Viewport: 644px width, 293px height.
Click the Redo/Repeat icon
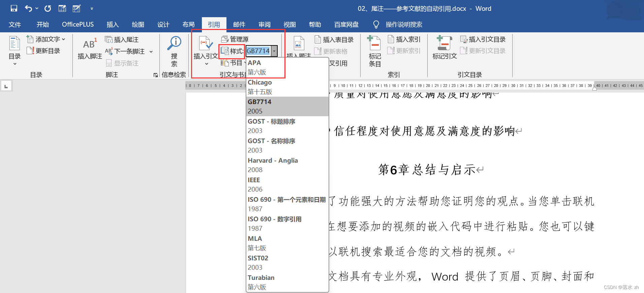48,8
